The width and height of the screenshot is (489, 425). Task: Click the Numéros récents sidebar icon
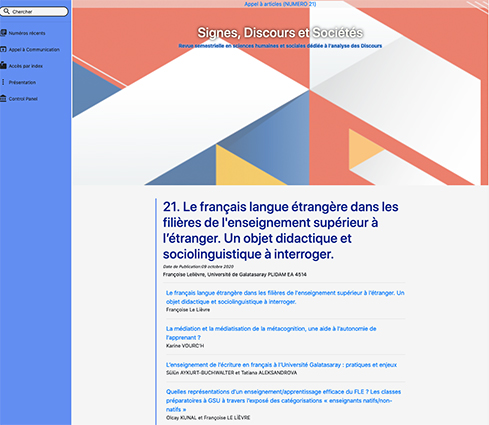(3, 33)
